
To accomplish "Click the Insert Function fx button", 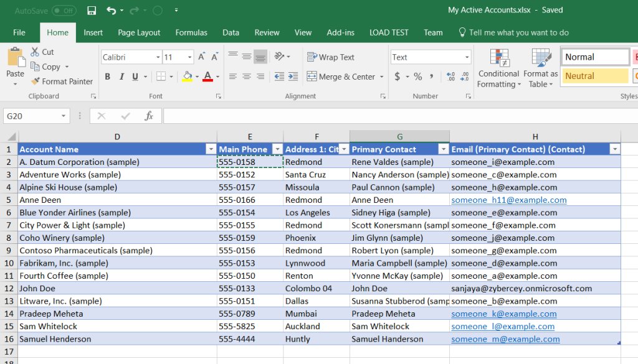I will [x=149, y=116].
